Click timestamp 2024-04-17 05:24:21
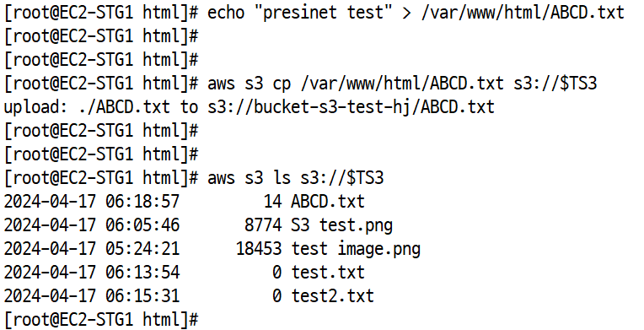 click(92, 249)
